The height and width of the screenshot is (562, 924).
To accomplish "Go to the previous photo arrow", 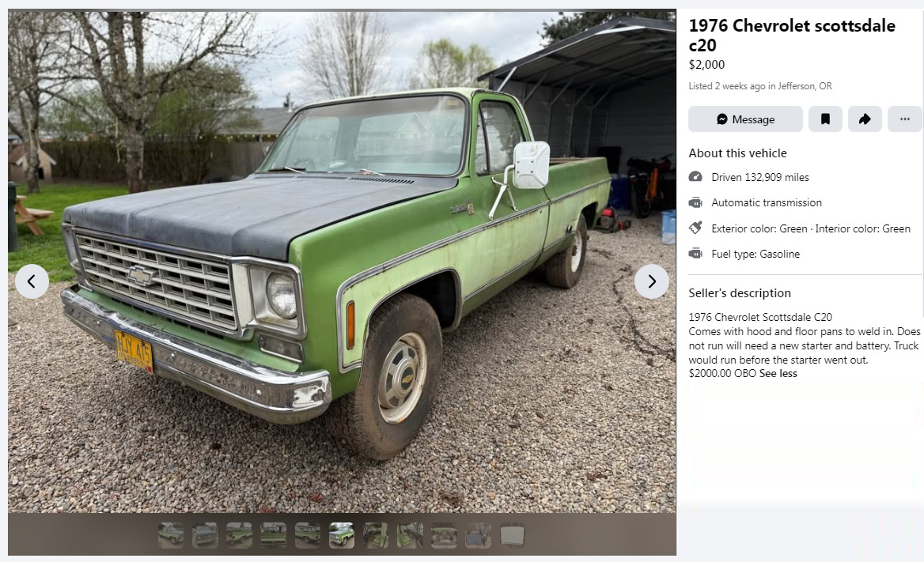I will click(x=32, y=281).
